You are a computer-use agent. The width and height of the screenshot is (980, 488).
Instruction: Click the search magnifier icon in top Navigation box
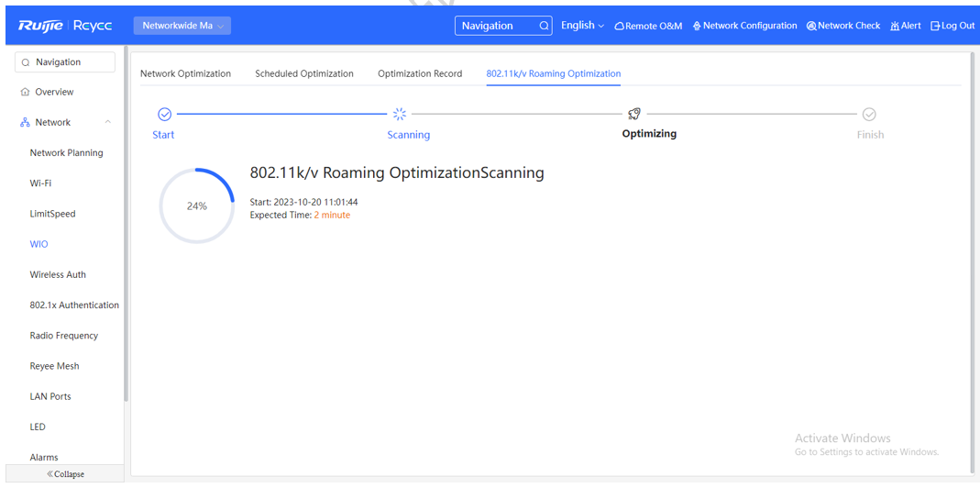(x=544, y=26)
